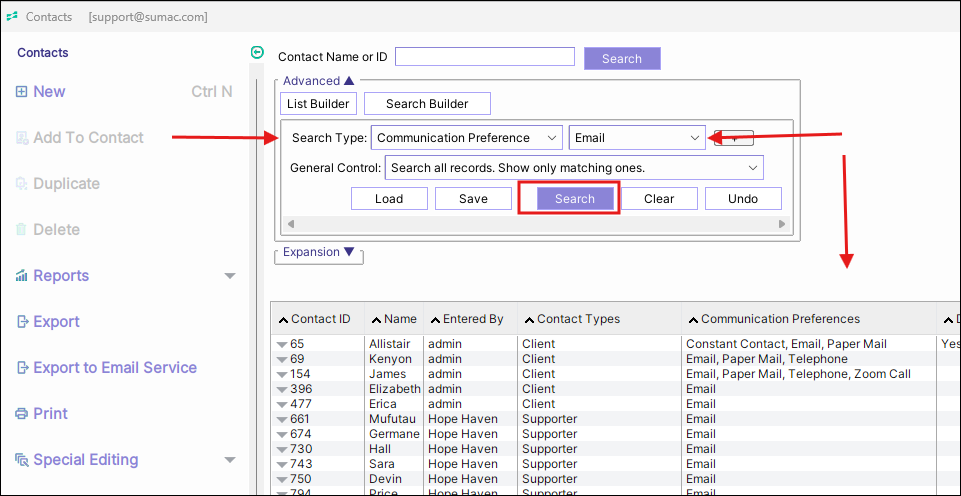This screenshot has height=496, width=961.
Task: Switch to the Search Builder tab
Action: pyautogui.click(x=427, y=104)
